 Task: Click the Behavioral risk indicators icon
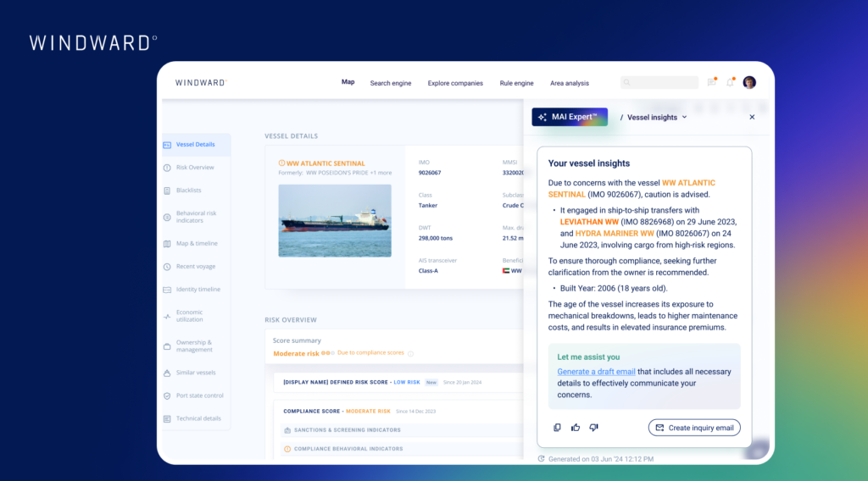(x=167, y=218)
